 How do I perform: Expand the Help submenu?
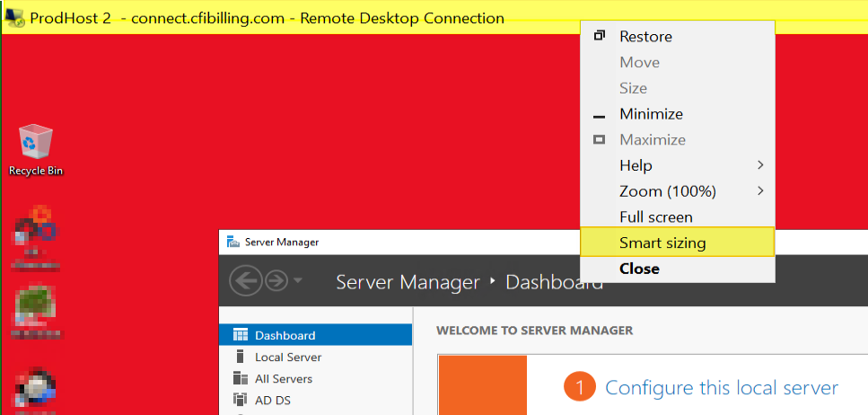click(x=677, y=165)
